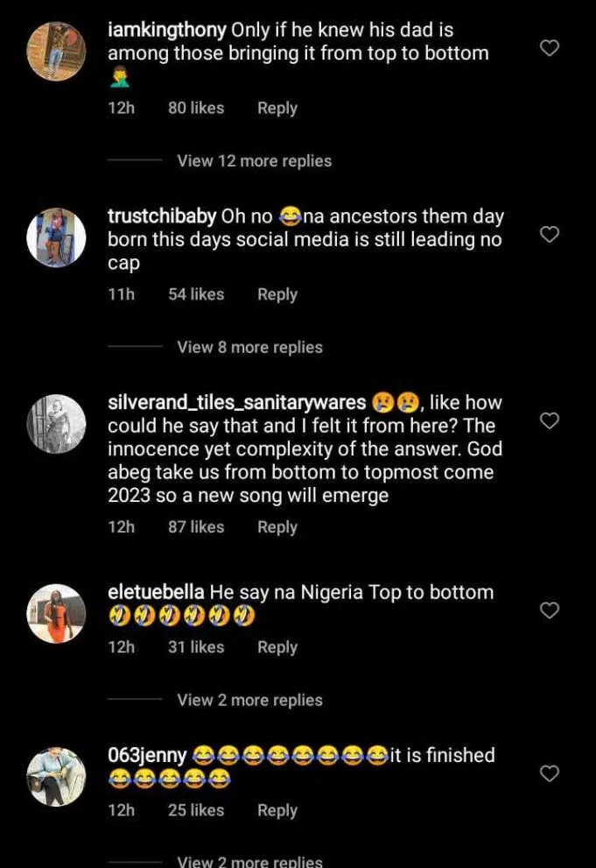The width and height of the screenshot is (596, 868).
Task: Expand "View 8 more replies"
Action: tap(249, 348)
